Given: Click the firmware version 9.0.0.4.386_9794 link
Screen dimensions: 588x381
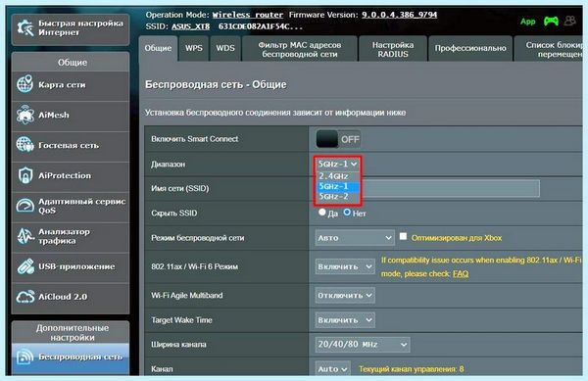Looking at the screenshot, I should click(399, 15).
